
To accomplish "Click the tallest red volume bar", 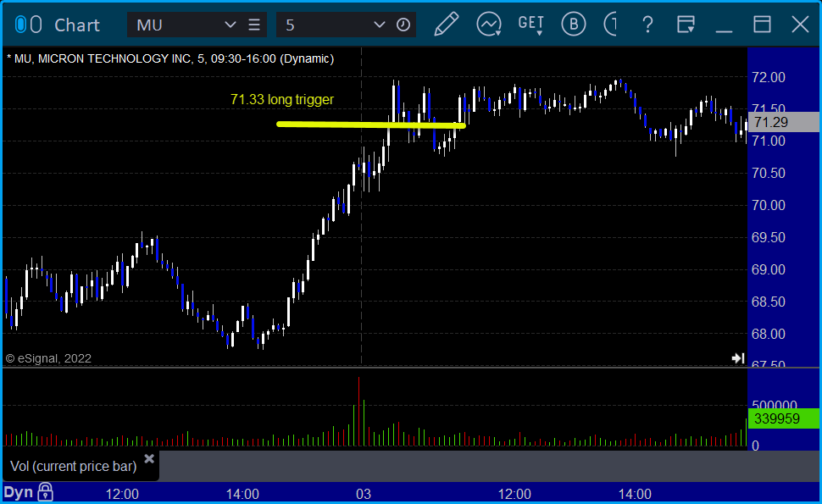I will (358, 412).
